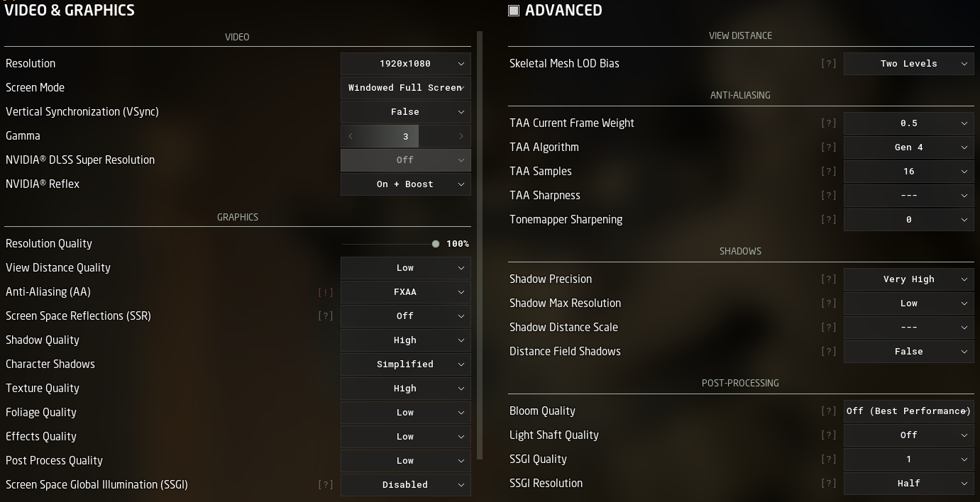This screenshot has height=502, width=980.
Task: Click help icon for Screen Space Reflections
Action: click(326, 316)
